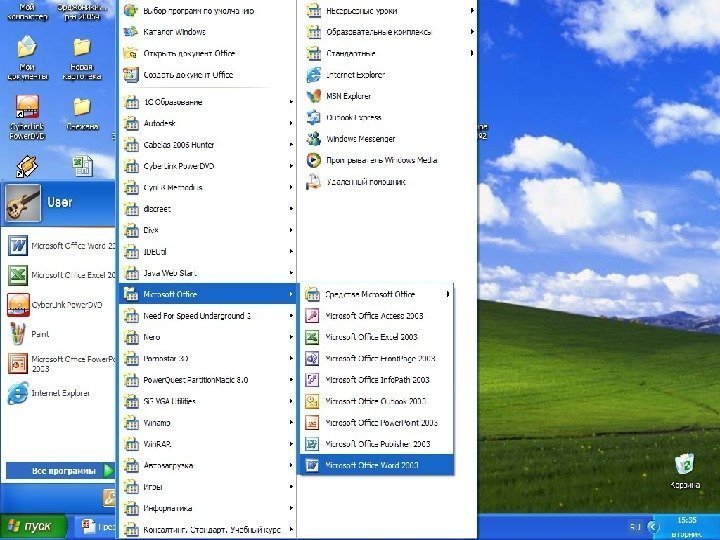This screenshot has height=540, width=720.
Task: Open the PowerQuest PartitionMagic 8.0 group
Action: tap(208, 380)
